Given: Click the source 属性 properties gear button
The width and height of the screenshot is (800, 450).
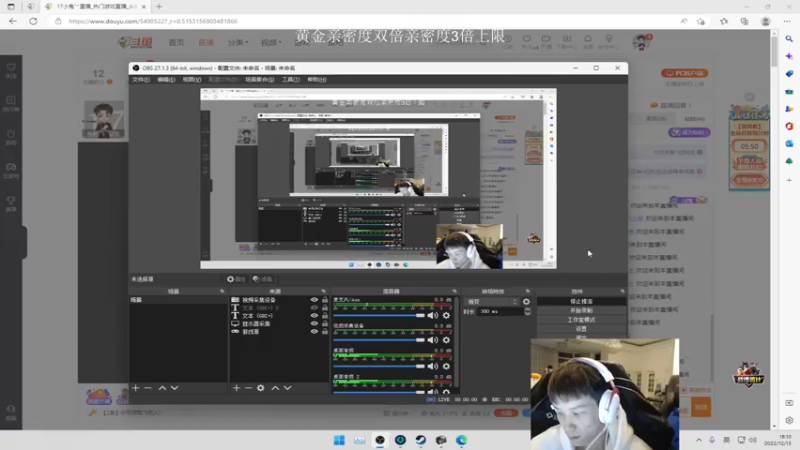Looking at the screenshot, I should 236,279.
